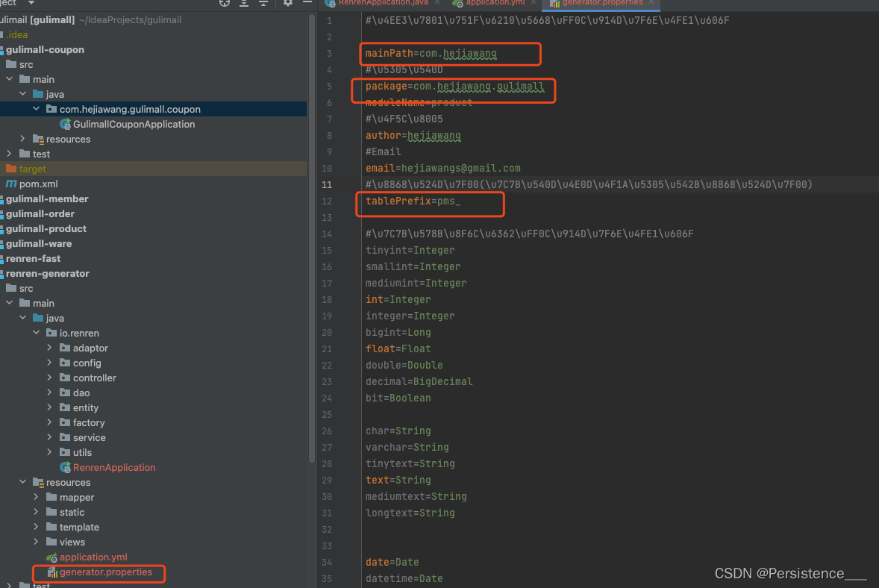This screenshot has width=879, height=588.
Task: Click the locate-in-project-tree target icon
Action: [225, 3]
